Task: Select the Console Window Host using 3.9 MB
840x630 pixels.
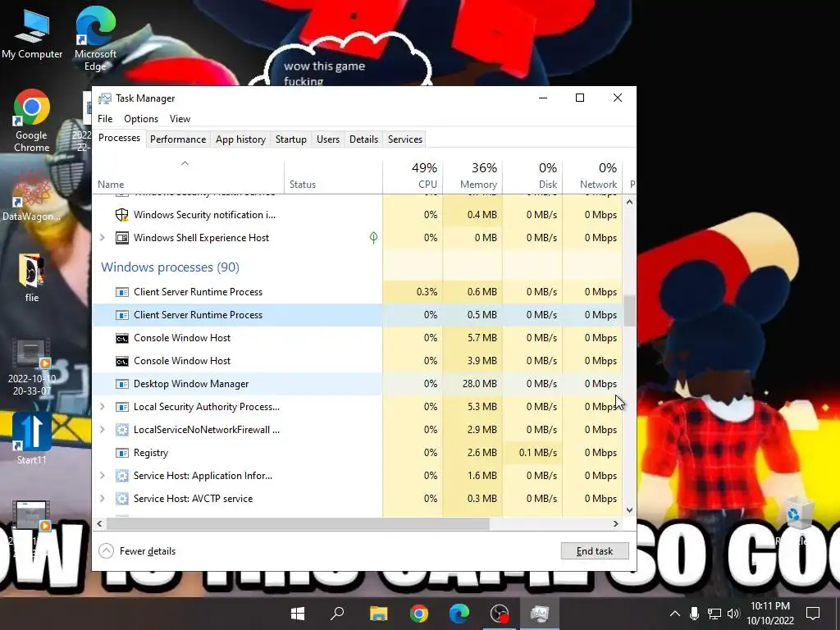Action: [x=358, y=361]
